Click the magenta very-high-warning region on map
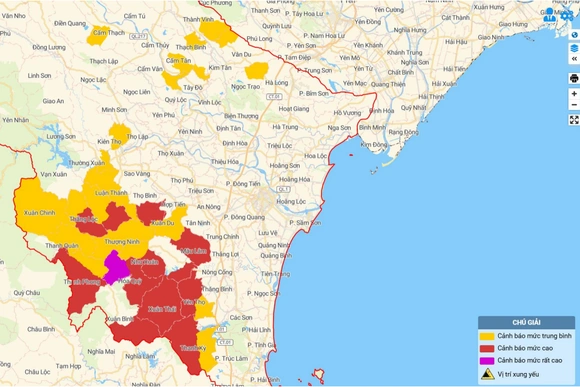This screenshot has height=387, width=580. coord(116,267)
